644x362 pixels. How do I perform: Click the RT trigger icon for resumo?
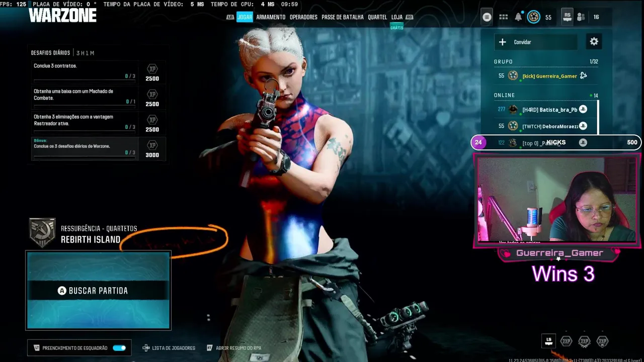pos(209,347)
